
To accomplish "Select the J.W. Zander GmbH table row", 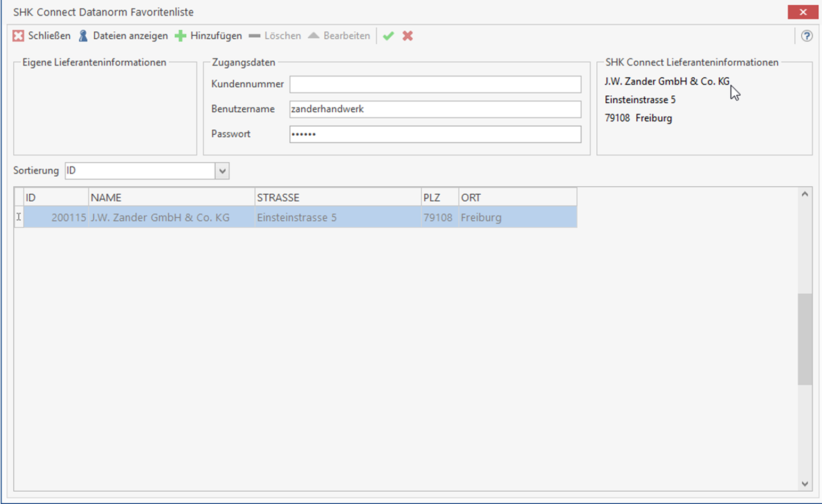I will (x=160, y=217).
